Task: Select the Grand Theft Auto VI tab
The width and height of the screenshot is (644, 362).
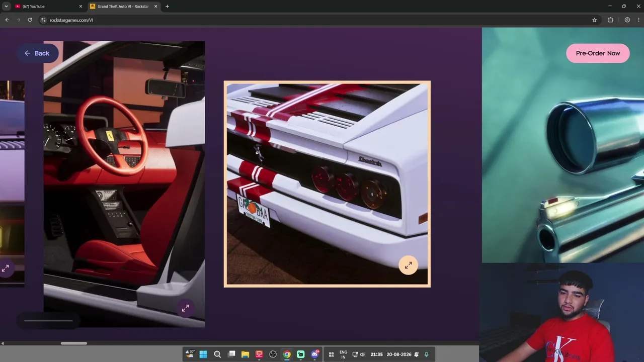Action: pyautogui.click(x=123, y=7)
